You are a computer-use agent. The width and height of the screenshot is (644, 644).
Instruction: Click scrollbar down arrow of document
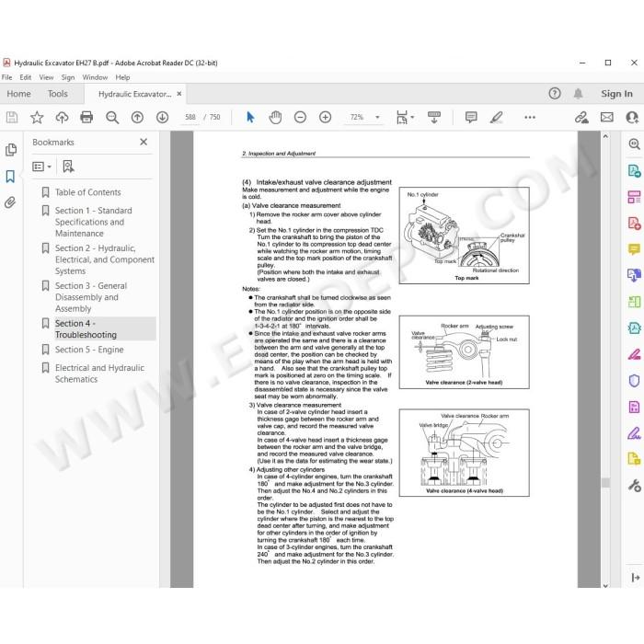tap(605, 586)
